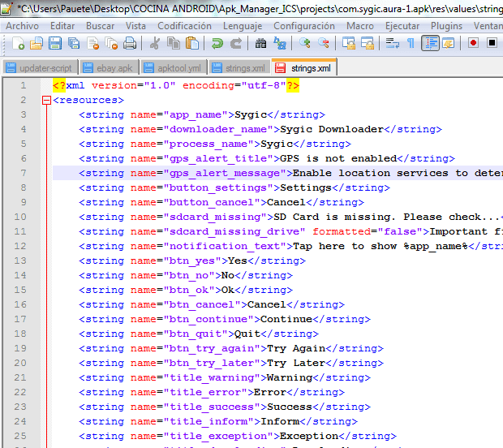Click "GPS is not enabled" text

[338, 158]
